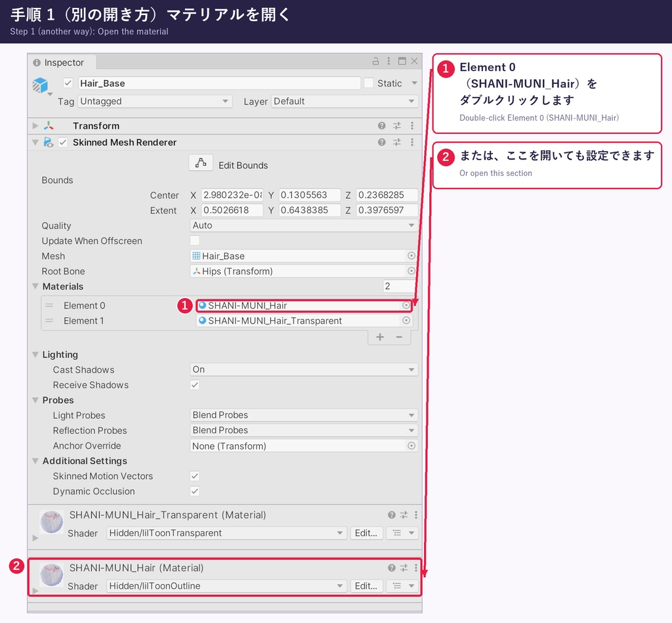Open the Static flags dropdown arrow

point(415,83)
